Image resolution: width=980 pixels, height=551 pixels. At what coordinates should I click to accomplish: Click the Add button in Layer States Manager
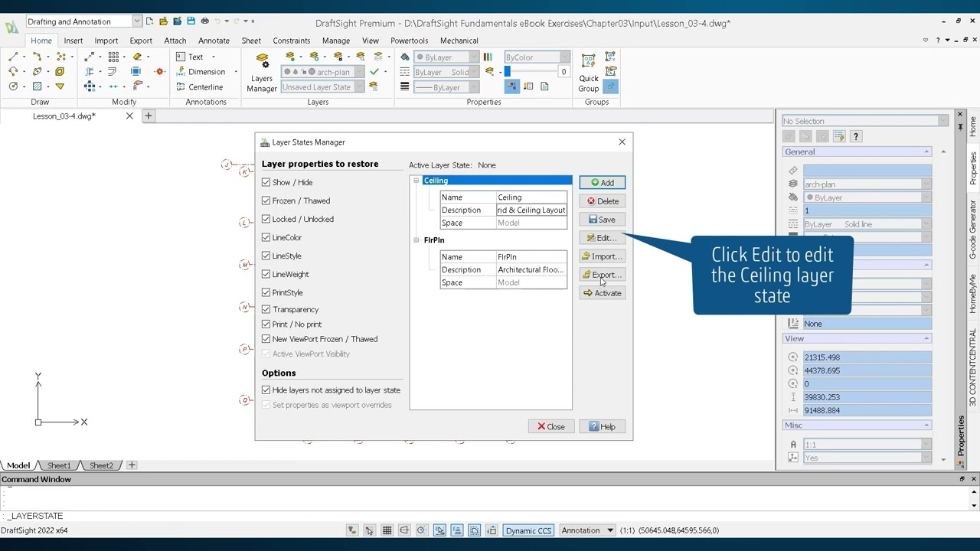tap(603, 183)
